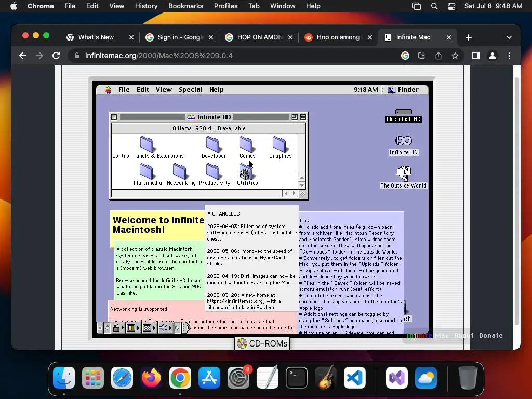The image size is (532, 399).
Task: Click the CD-ROMs button below the emulator
Action: click(x=262, y=343)
